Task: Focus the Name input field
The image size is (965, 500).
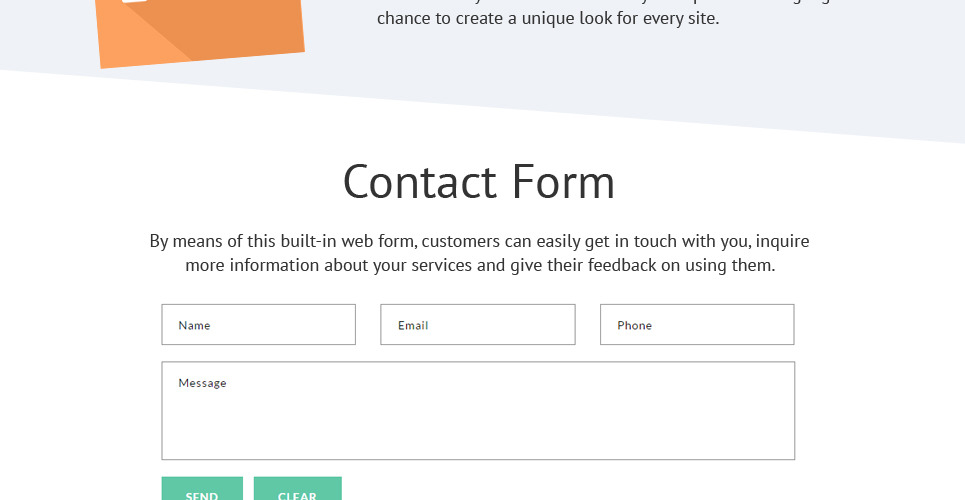Action: [258, 325]
